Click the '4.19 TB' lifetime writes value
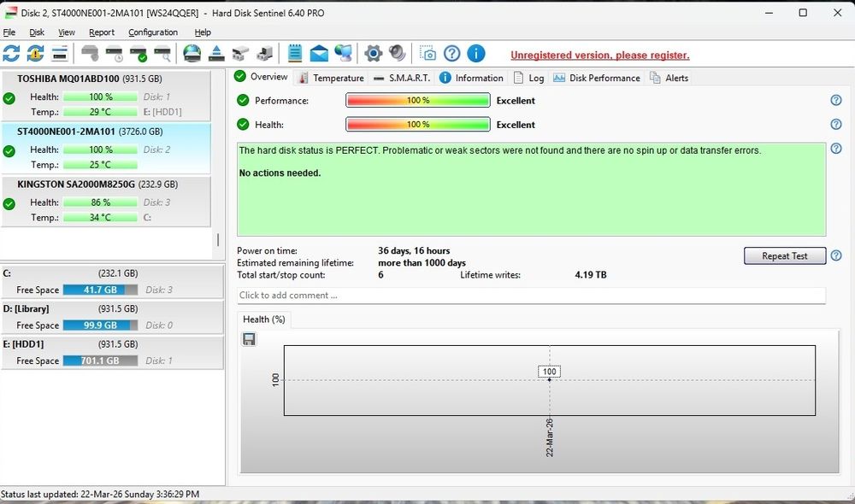This screenshot has height=504, width=855. [x=591, y=274]
